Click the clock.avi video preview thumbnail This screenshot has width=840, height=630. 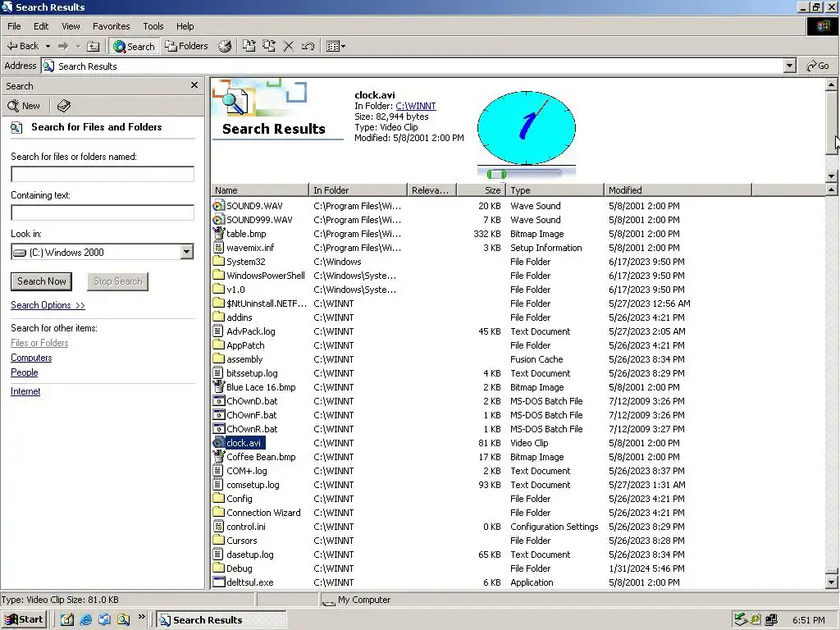527,127
